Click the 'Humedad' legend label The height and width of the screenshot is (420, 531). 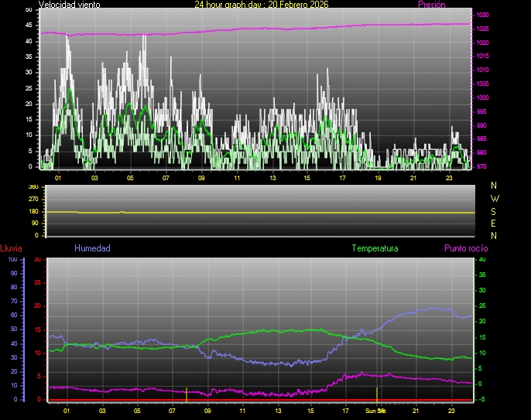point(92,248)
